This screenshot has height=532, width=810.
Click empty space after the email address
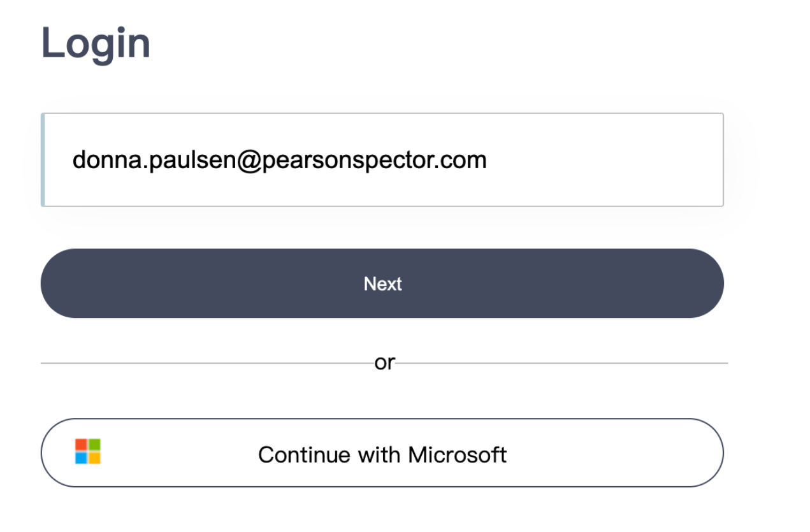tap(605, 160)
